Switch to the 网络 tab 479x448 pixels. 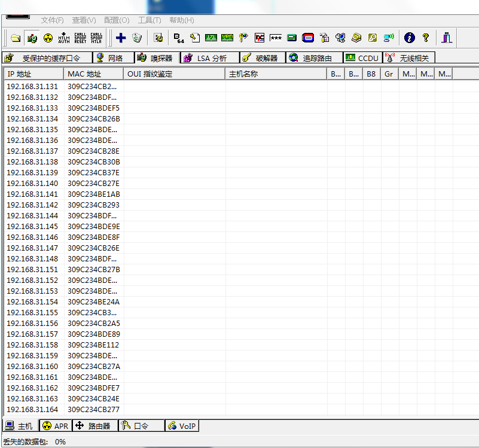[114, 58]
